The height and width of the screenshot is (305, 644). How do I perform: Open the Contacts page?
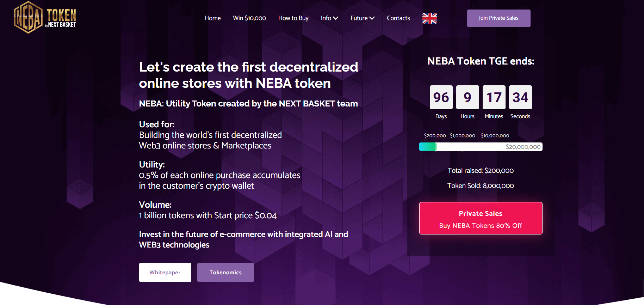coord(398,18)
